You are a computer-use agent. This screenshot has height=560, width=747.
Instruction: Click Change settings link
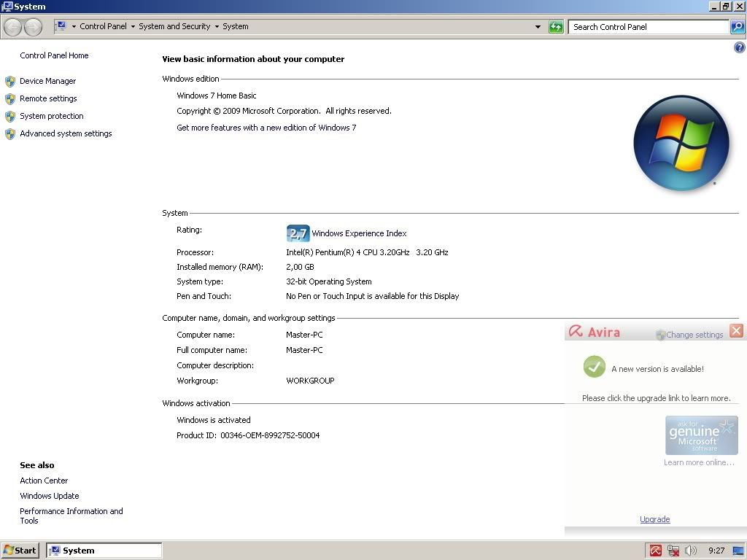pyautogui.click(x=694, y=335)
